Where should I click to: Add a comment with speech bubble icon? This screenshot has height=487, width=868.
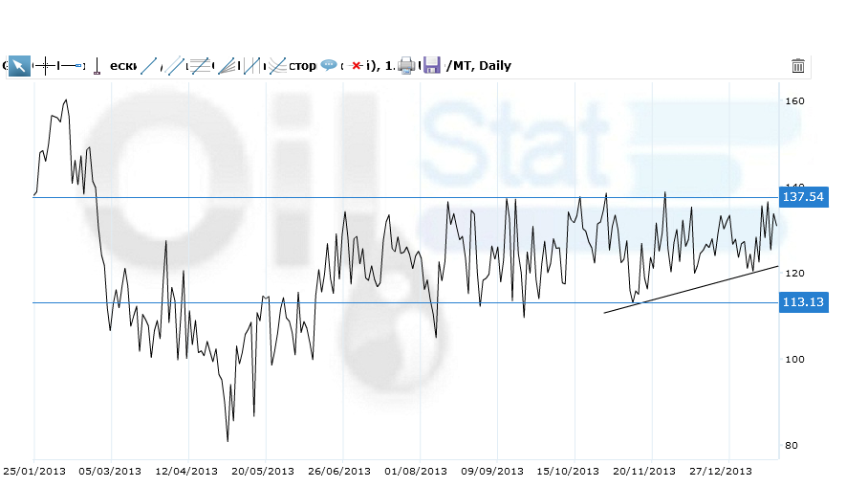[329, 66]
